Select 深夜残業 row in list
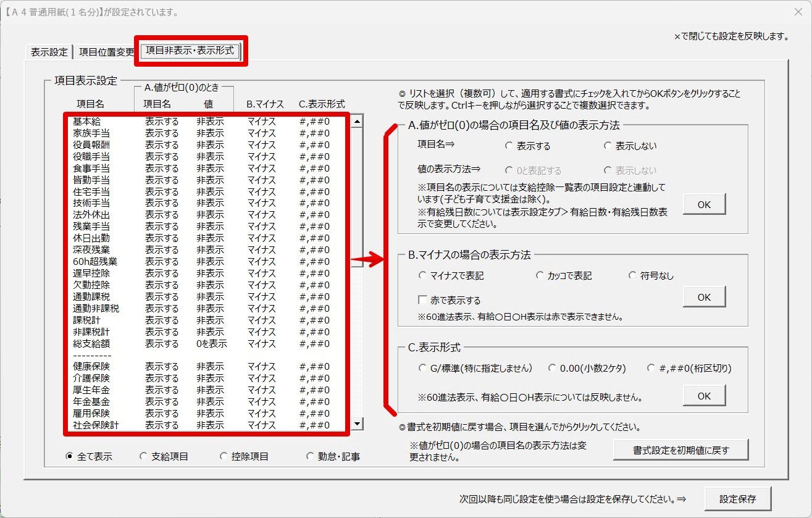 [208, 250]
